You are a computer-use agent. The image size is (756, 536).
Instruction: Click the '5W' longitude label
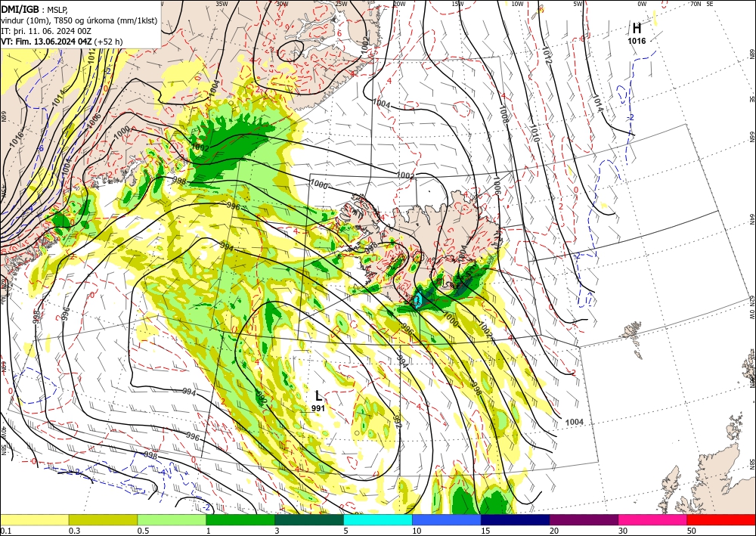[x=578, y=4]
